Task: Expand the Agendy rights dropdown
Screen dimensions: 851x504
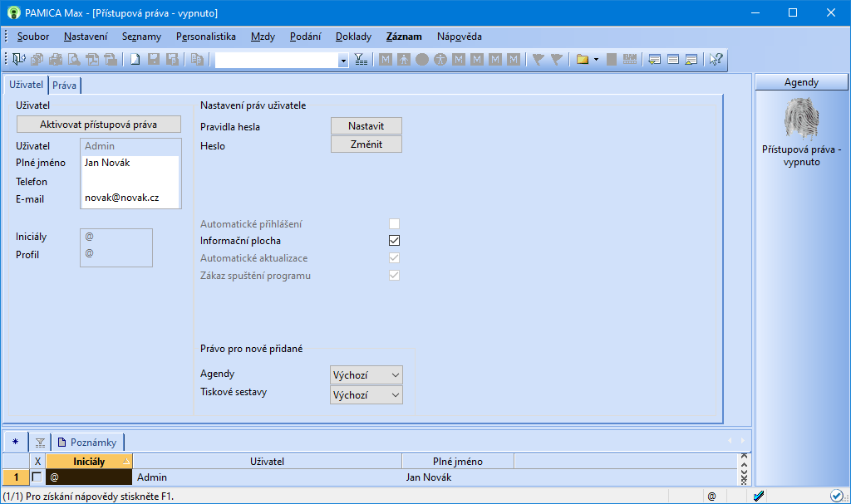Action: 366,374
